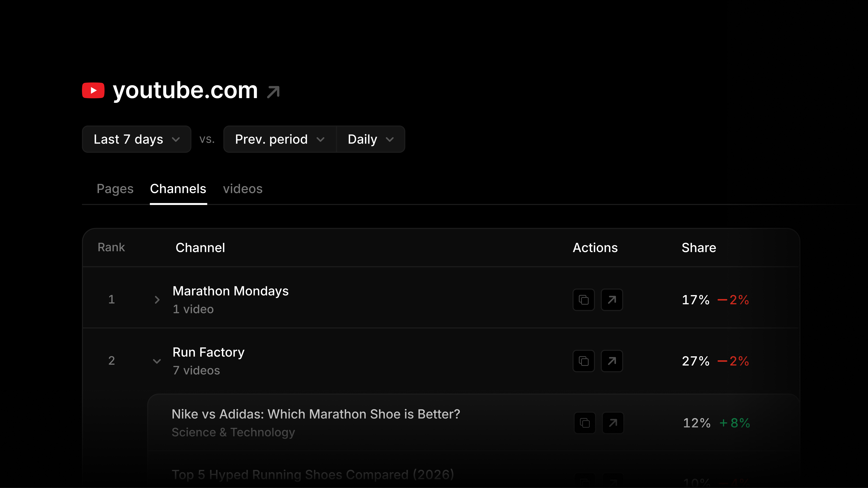Open Nike vs Adidas video externally
868x488 pixels.
click(613, 423)
